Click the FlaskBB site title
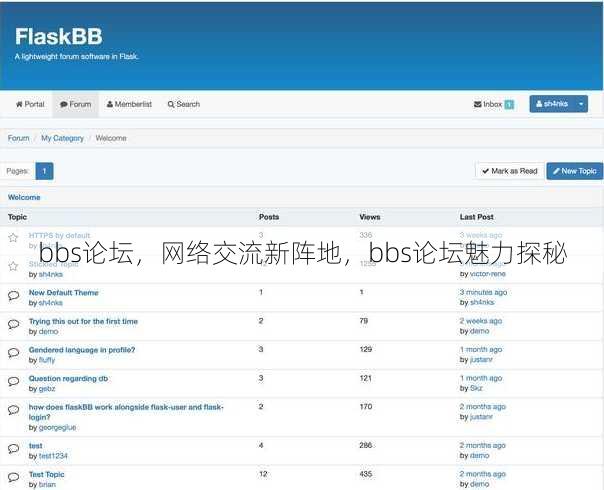The image size is (604, 490). click(x=59, y=37)
